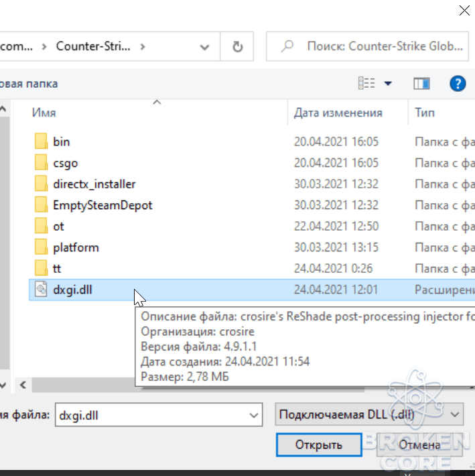Open the address bar history dropdown
The image size is (475, 476).
204,48
